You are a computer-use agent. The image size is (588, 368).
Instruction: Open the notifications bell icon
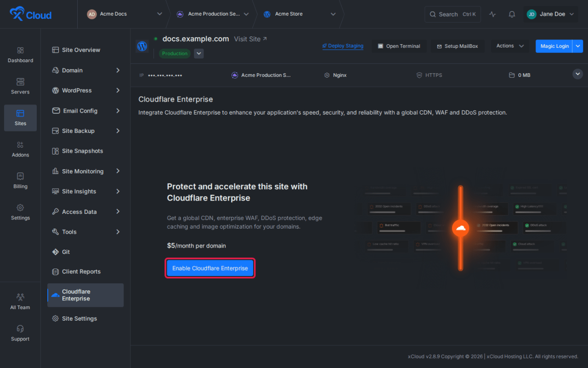point(512,14)
